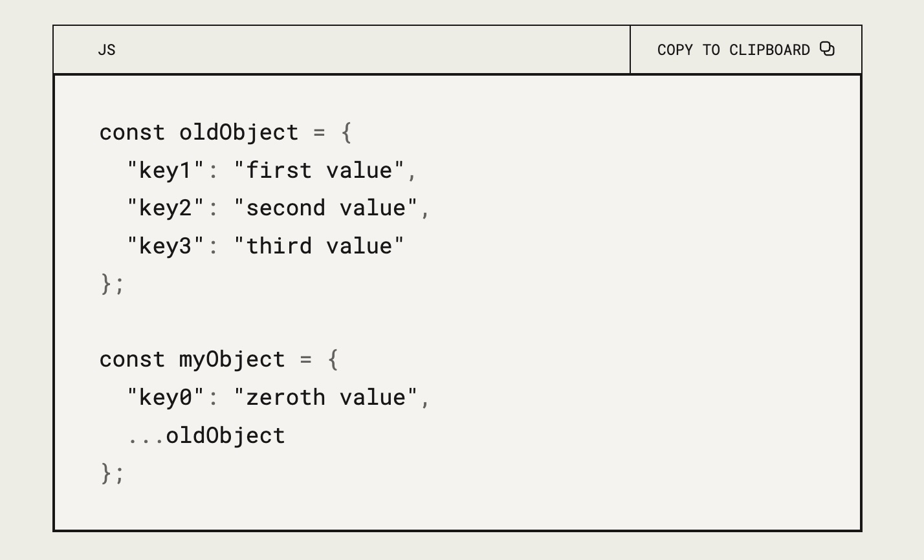Click the "key2" property name
This screenshot has width=924, height=560.
pyautogui.click(x=166, y=208)
